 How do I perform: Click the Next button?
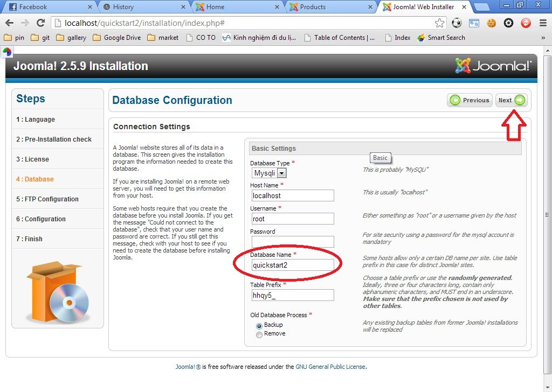point(511,100)
